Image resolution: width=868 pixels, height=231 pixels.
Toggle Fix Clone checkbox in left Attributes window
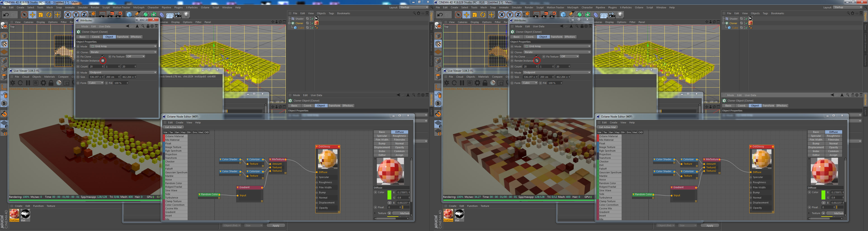tap(103, 56)
